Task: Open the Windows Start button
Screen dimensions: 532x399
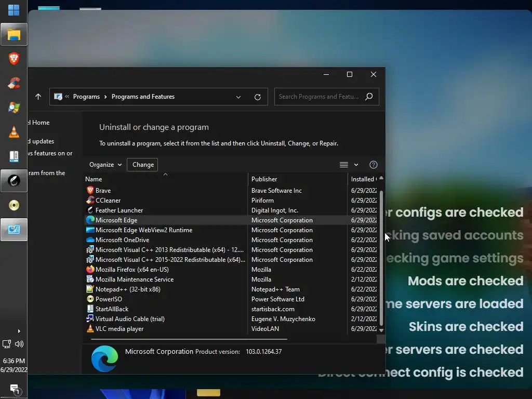Action: 14,10
